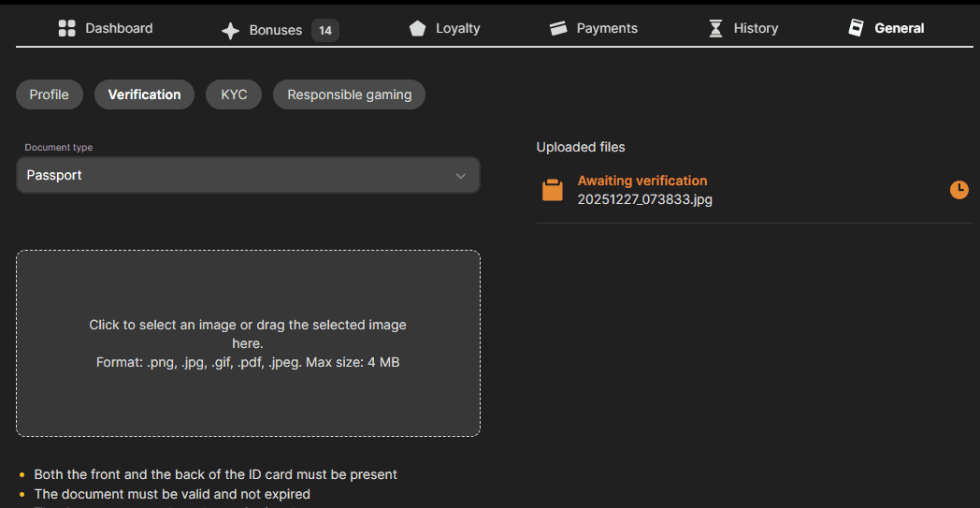The width and height of the screenshot is (980, 508).
Task: Open uploaded file 20251227_073833.jpg
Action: pos(644,199)
